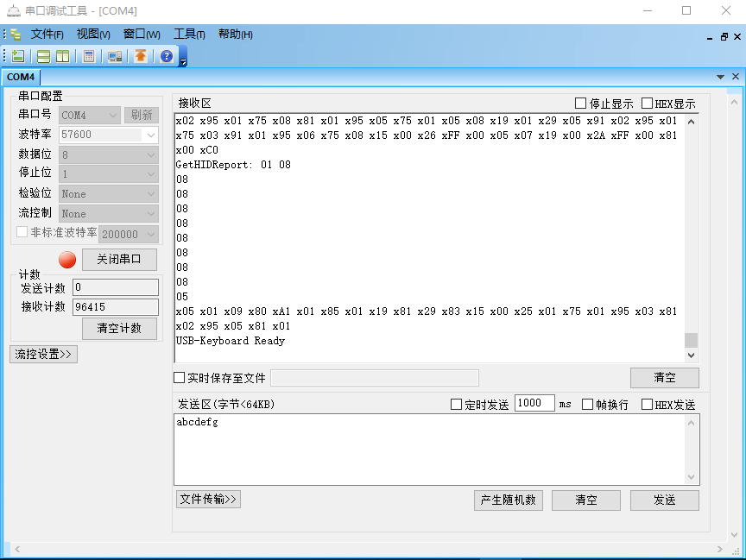Viewport: 746px width, 560px height.
Task: Expand 流控设置>> options
Action: [x=43, y=354]
